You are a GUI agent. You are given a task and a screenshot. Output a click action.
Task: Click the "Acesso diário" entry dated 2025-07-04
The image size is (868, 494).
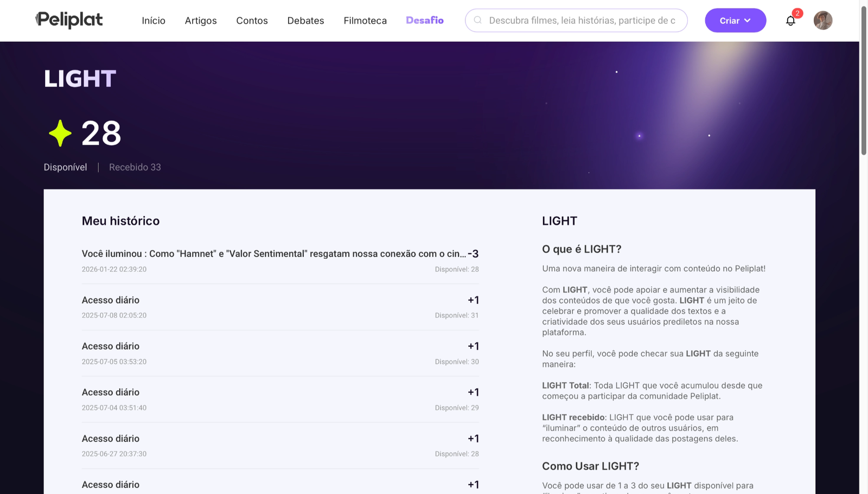(280, 399)
